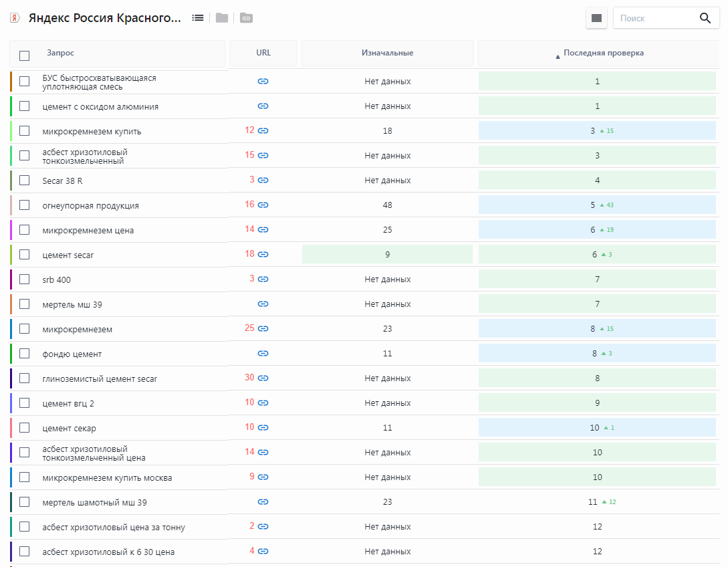
Task: Click the dark square button beside search
Action: pyautogui.click(x=597, y=19)
